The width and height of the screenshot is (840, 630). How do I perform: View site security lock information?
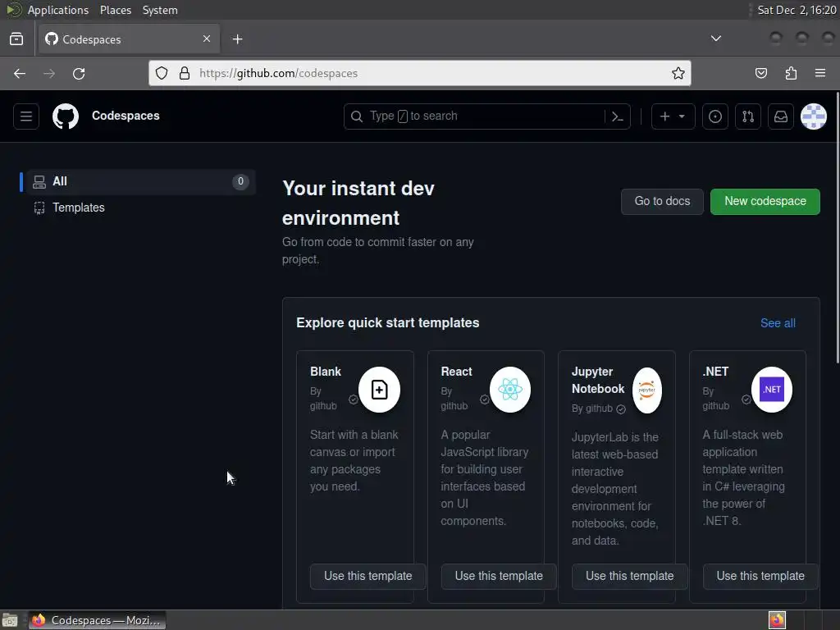(185, 73)
